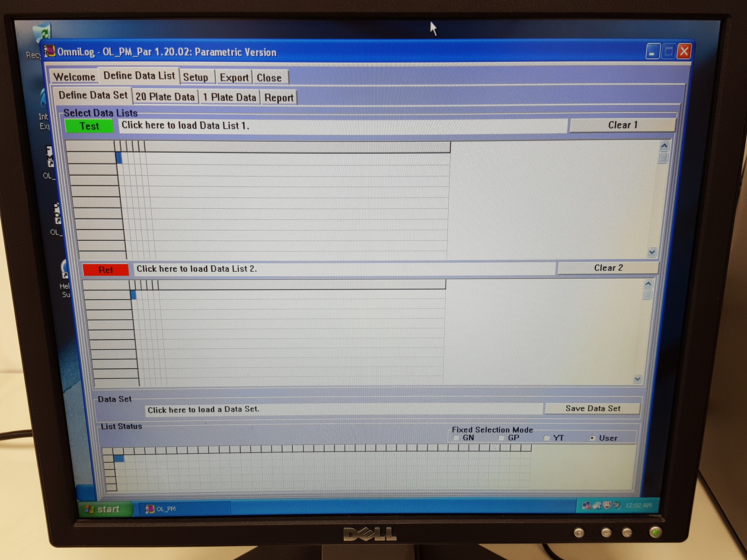
Task: Open the Export tab
Action: [x=234, y=78]
